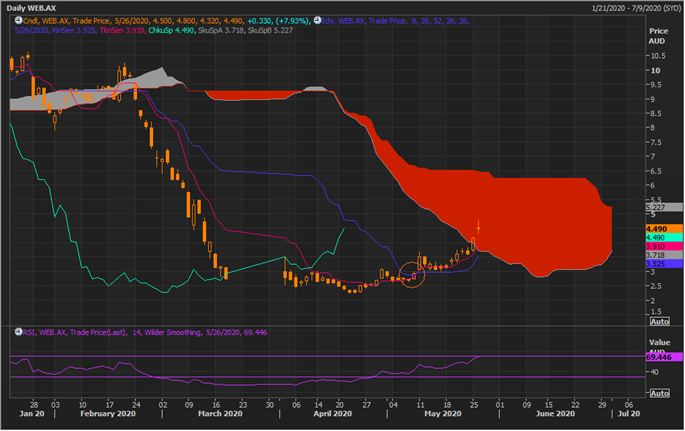The height and width of the screenshot is (431, 685).
Task: Click the 'Jul 20' month label
Action: pyautogui.click(x=629, y=414)
